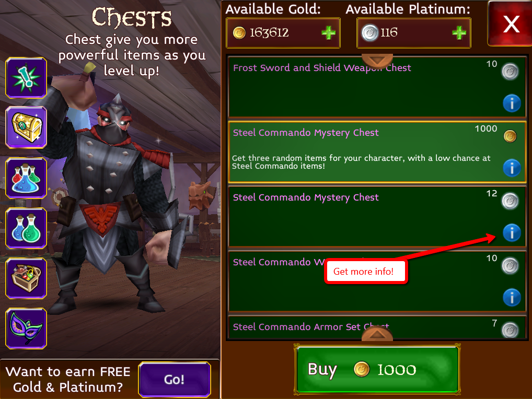
Task: Show info for 1000 gold Steel Commando Mystery Chest
Action: pyautogui.click(x=512, y=168)
